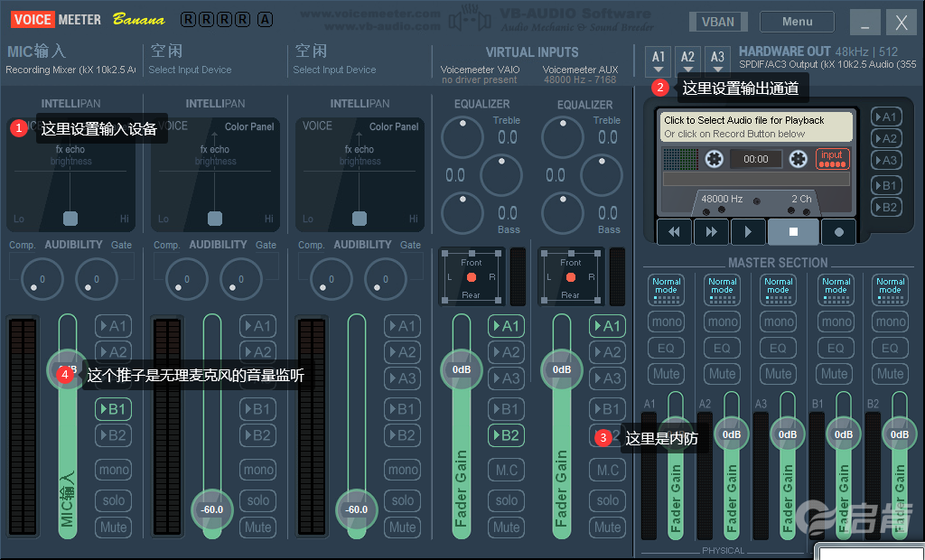Open the A1 hardware output device list
The height and width of the screenshot is (560, 925).
coord(659,61)
